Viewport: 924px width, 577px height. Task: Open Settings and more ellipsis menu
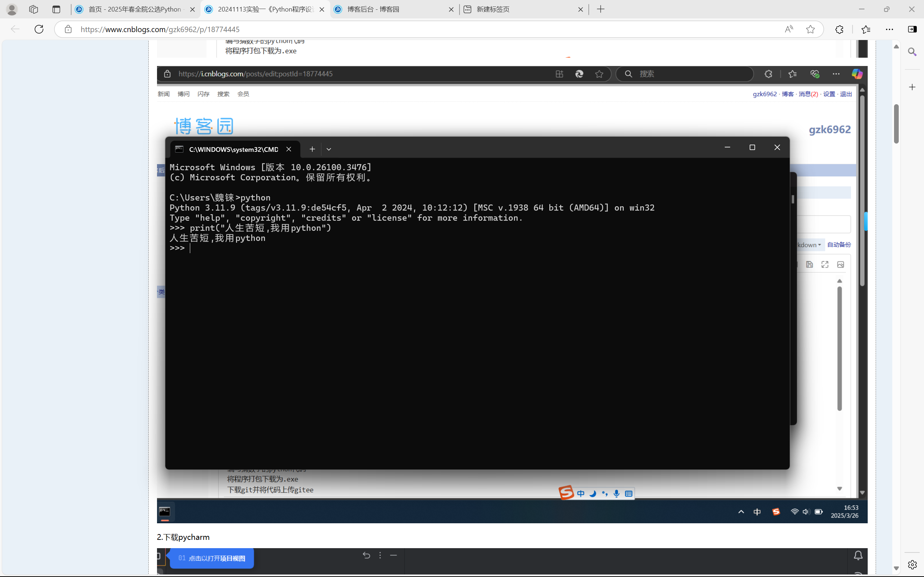click(889, 29)
